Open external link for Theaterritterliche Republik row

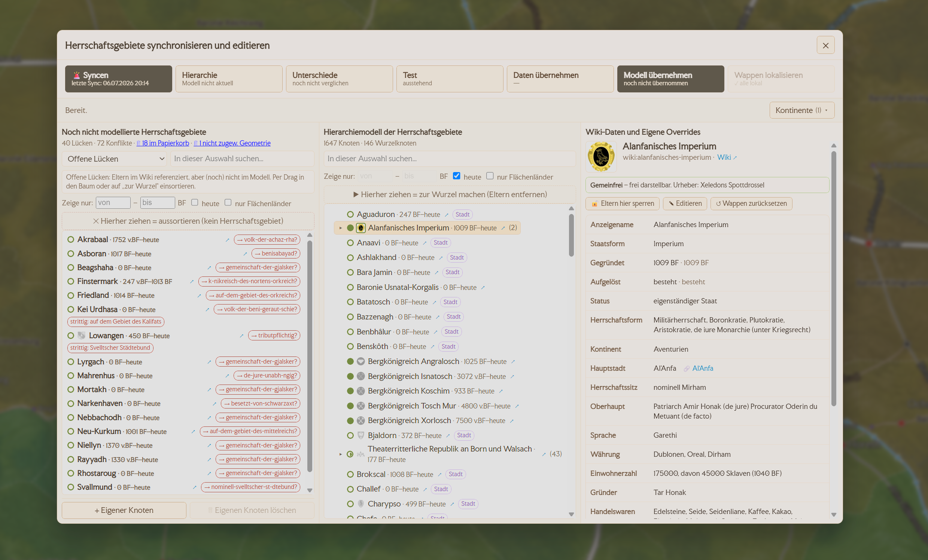[544, 454]
